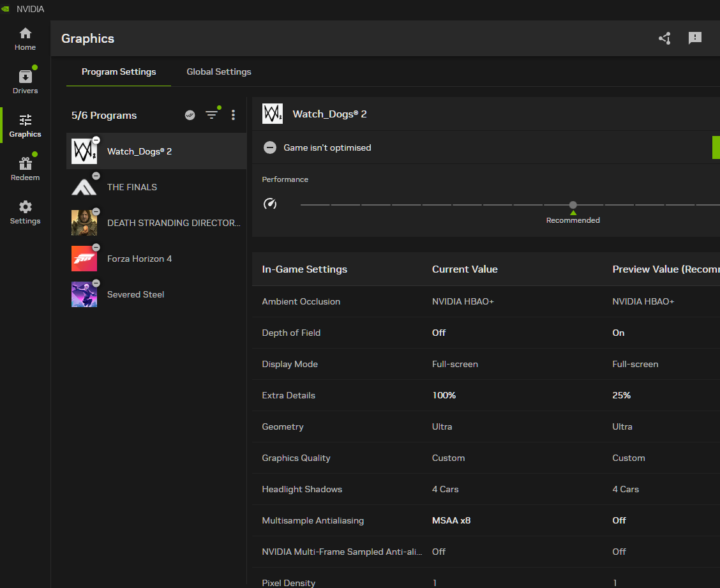Screen dimensions: 720x588
Task: Select Forza Horizon 4 in programs list
Action: [x=156, y=259]
